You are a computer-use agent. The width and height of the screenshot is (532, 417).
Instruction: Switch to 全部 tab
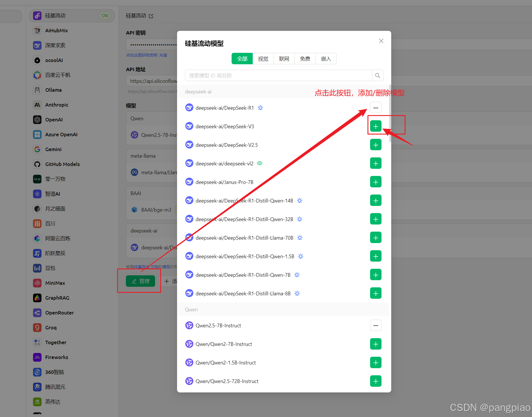pos(242,59)
